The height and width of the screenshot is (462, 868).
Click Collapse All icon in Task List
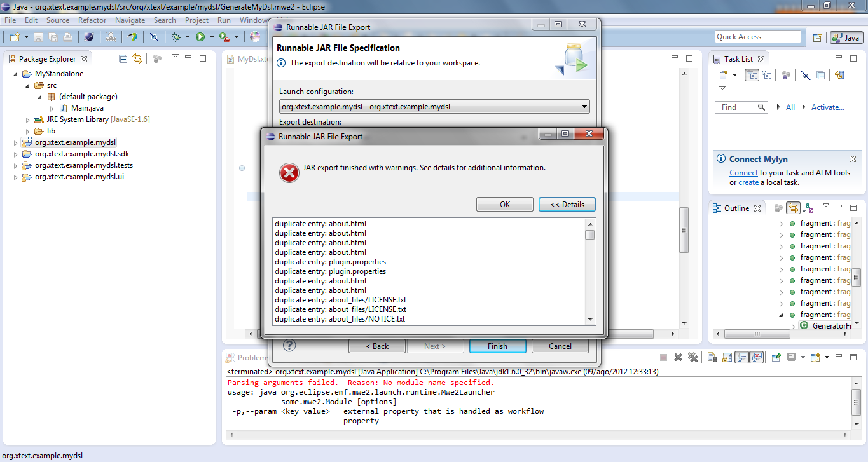tap(821, 75)
